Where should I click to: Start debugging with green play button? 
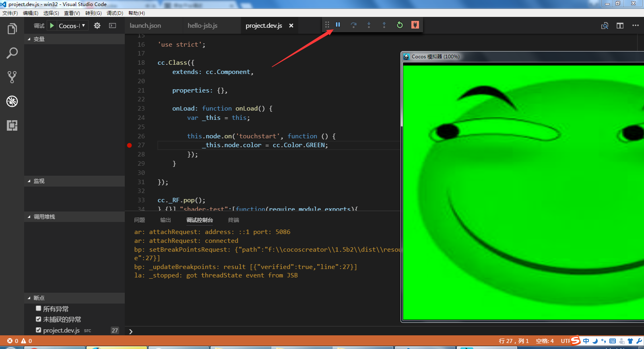(52, 25)
